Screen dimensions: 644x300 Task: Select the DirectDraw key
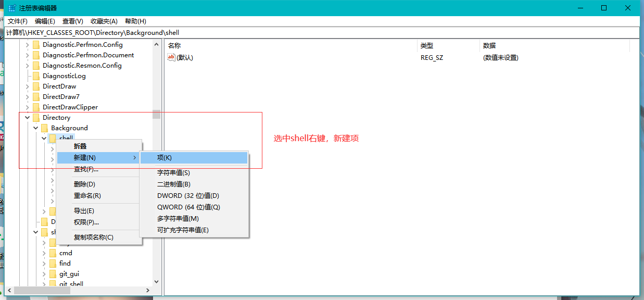[x=59, y=86]
